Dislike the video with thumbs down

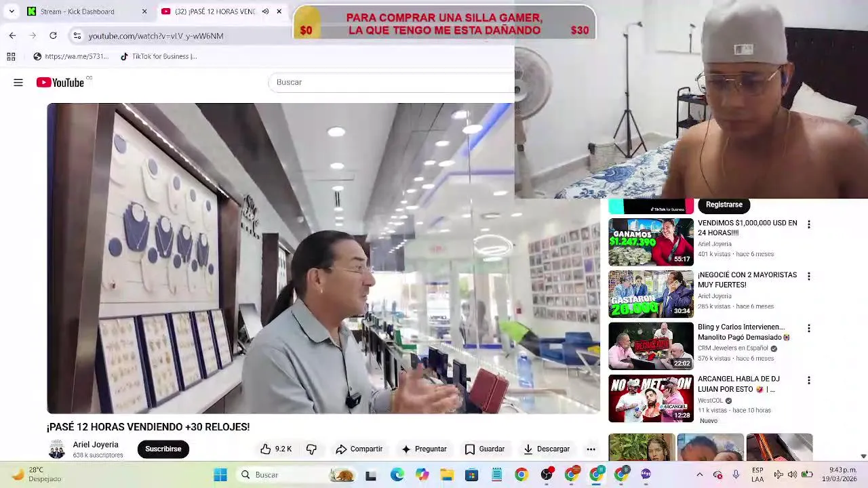pos(311,449)
